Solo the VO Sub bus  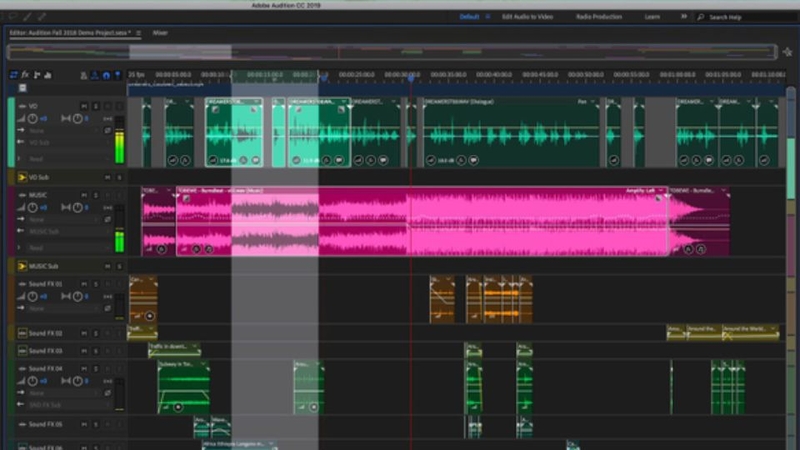click(119, 178)
